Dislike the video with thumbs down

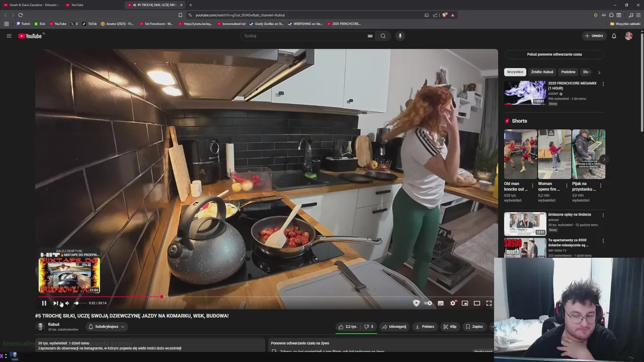369,326
